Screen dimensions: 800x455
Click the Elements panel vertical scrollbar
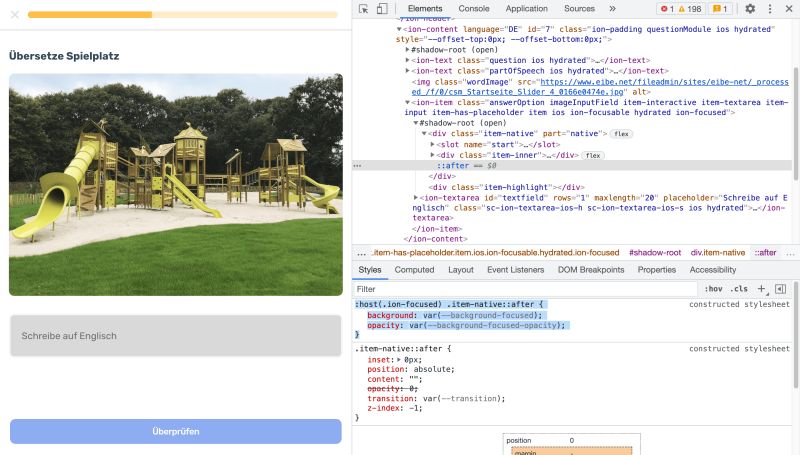tap(796, 122)
